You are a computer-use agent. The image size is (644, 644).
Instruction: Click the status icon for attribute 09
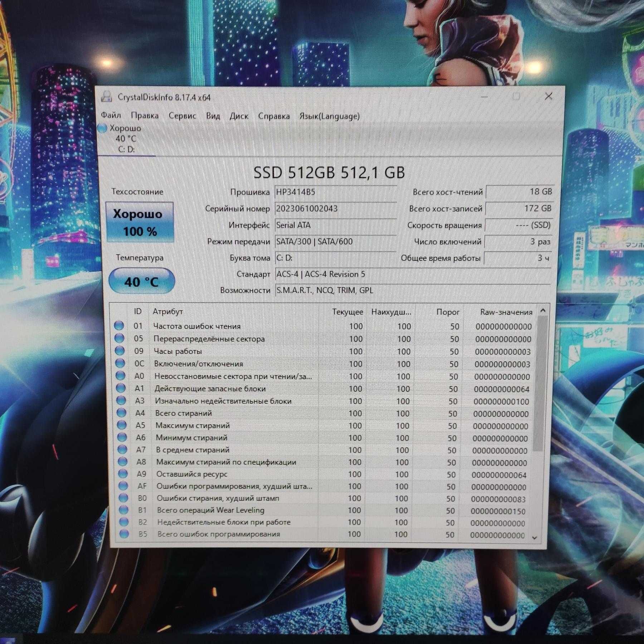coord(119,351)
